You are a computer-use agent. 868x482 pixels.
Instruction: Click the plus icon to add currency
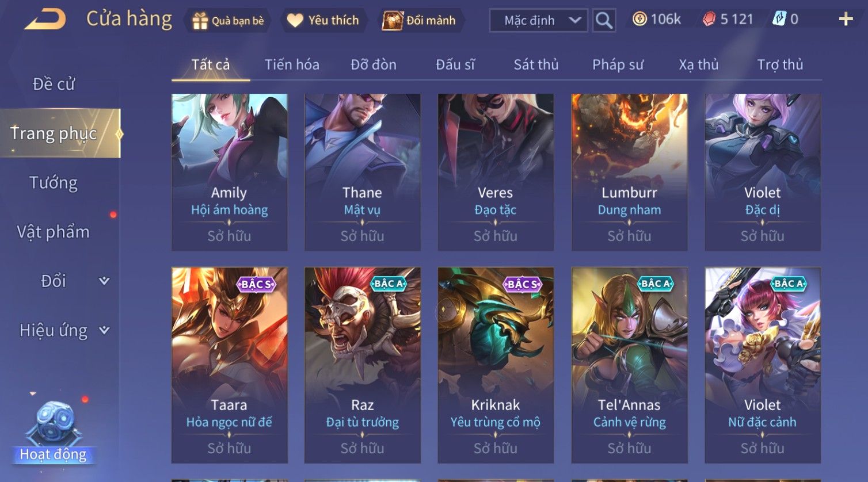tap(846, 20)
